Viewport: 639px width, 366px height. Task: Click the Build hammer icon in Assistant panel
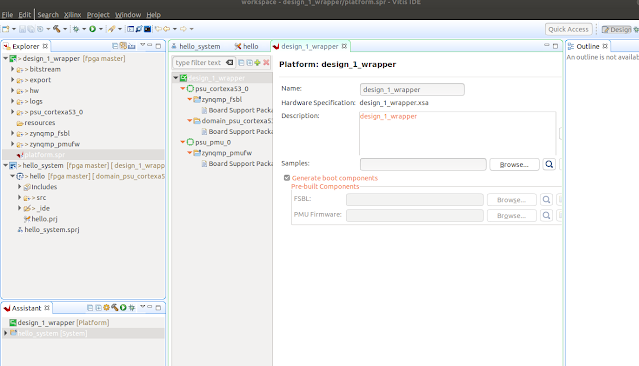pos(115,308)
